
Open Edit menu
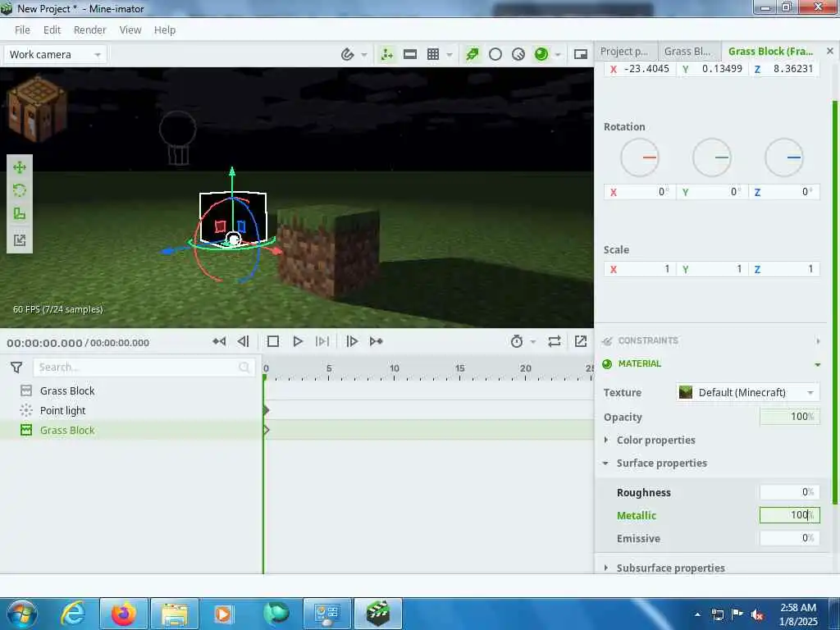pyautogui.click(x=52, y=30)
